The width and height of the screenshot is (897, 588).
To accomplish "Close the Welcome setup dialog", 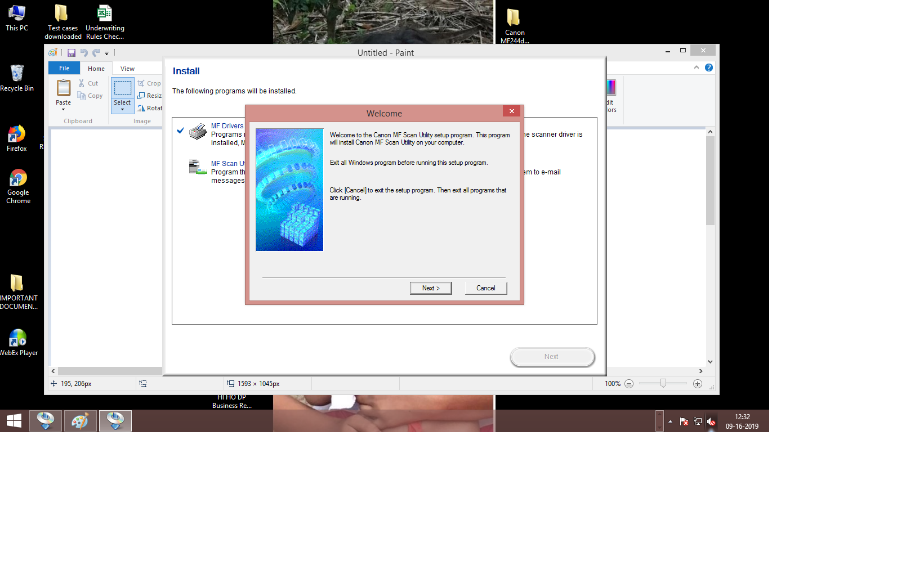I will [x=512, y=111].
